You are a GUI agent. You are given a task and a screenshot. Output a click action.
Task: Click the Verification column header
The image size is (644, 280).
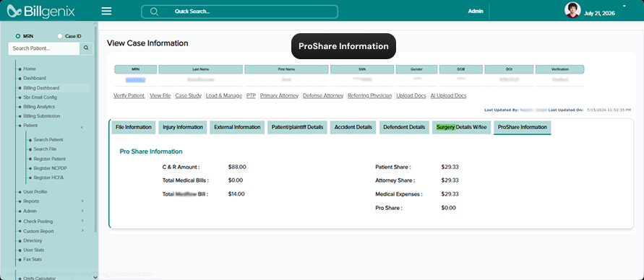(560, 69)
